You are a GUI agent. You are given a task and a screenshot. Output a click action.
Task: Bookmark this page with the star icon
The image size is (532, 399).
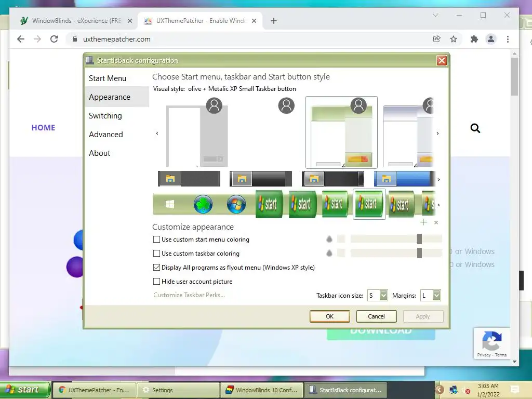click(453, 39)
